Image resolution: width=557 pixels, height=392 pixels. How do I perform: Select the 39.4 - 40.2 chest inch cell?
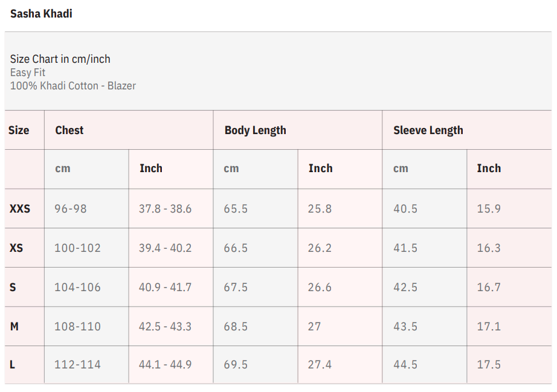click(165, 248)
